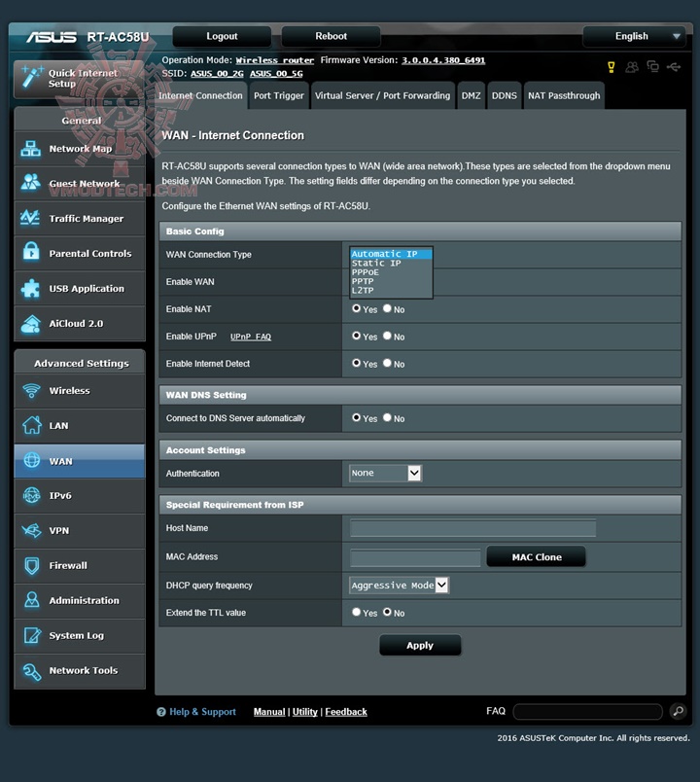Click the Apply button
Image resolution: width=700 pixels, height=782 pixels.
pyautogui.click(x=420, y=646)
